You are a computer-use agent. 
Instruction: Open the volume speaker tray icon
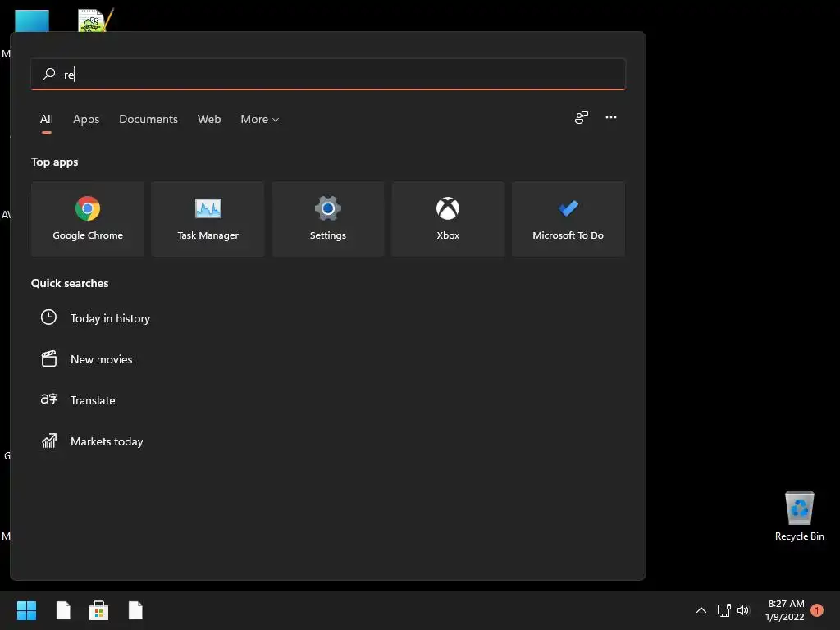click(743, 610)
